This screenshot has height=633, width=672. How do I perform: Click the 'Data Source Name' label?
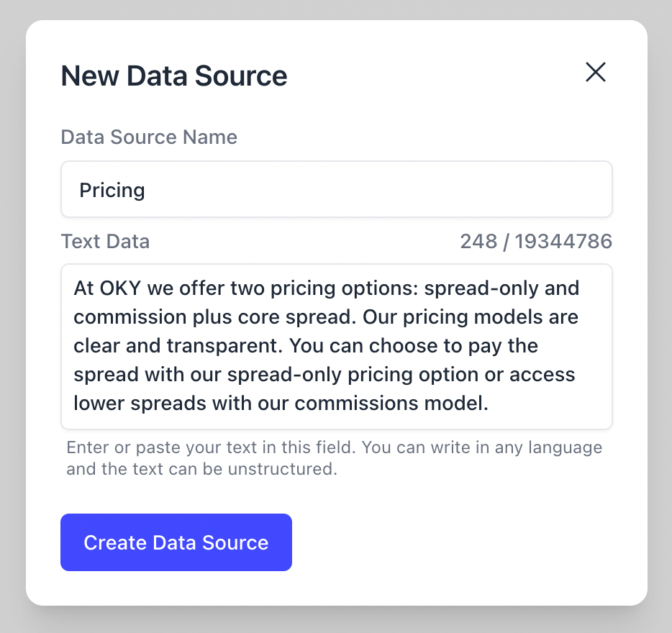149,137
